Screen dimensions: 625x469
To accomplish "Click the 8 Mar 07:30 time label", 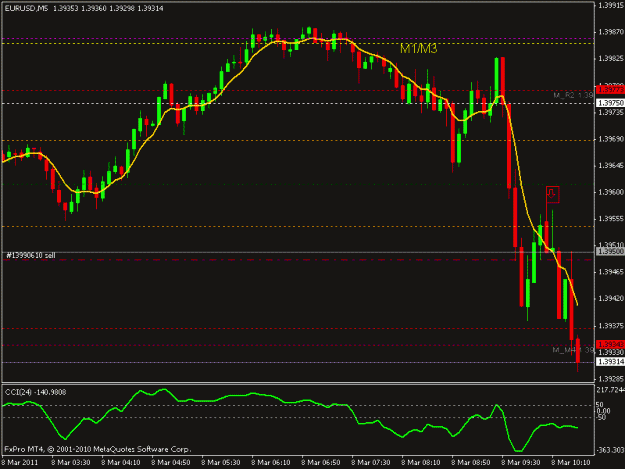I will [x=371, y=462].
